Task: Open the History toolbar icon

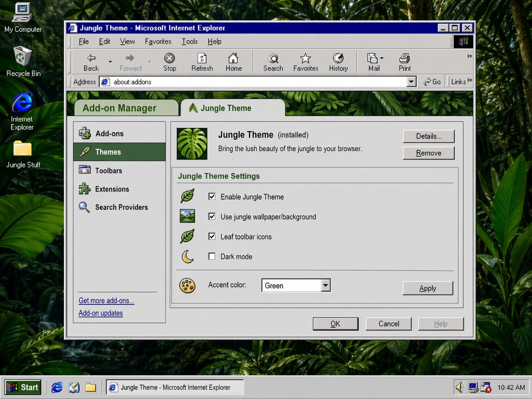Action: pos(338,58)
